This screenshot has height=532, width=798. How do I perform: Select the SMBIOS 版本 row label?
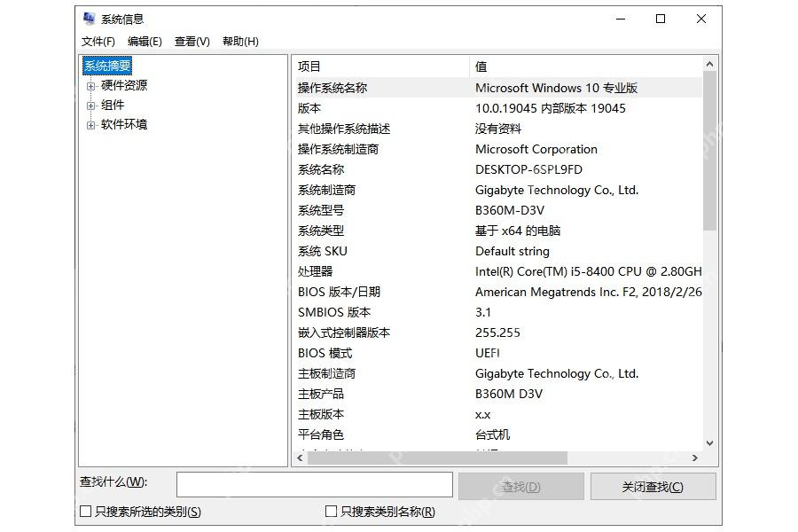point(334,312)
